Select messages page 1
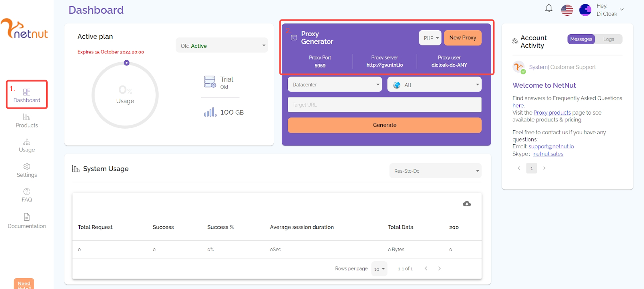 [532, 168]
